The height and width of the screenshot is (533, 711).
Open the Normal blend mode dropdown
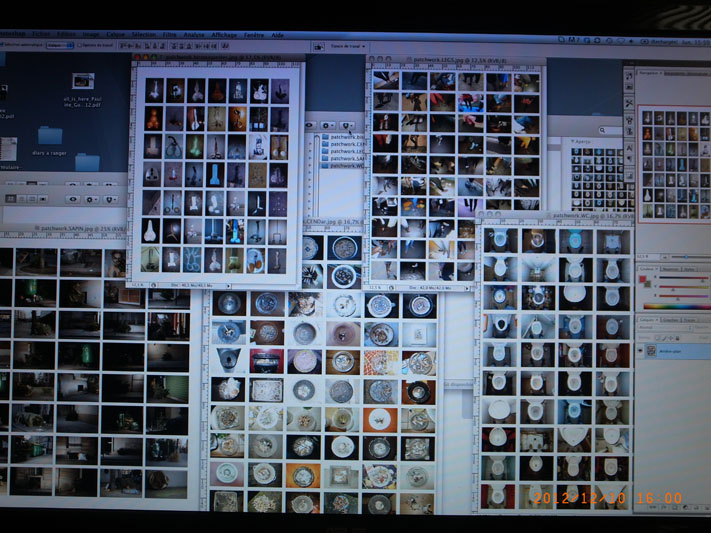pyautogui.click(x=664, y=327)
